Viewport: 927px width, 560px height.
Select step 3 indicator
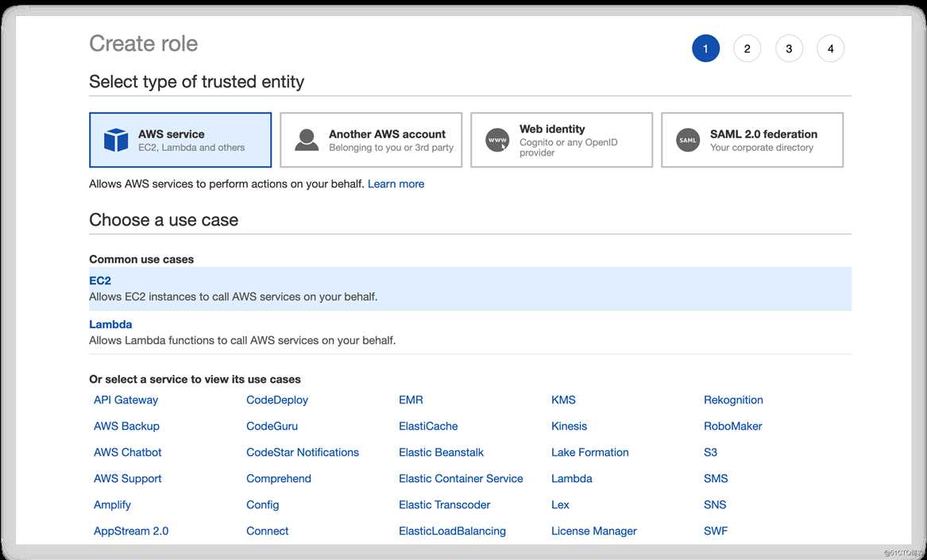pyautogui.click(x=789, y=48)
